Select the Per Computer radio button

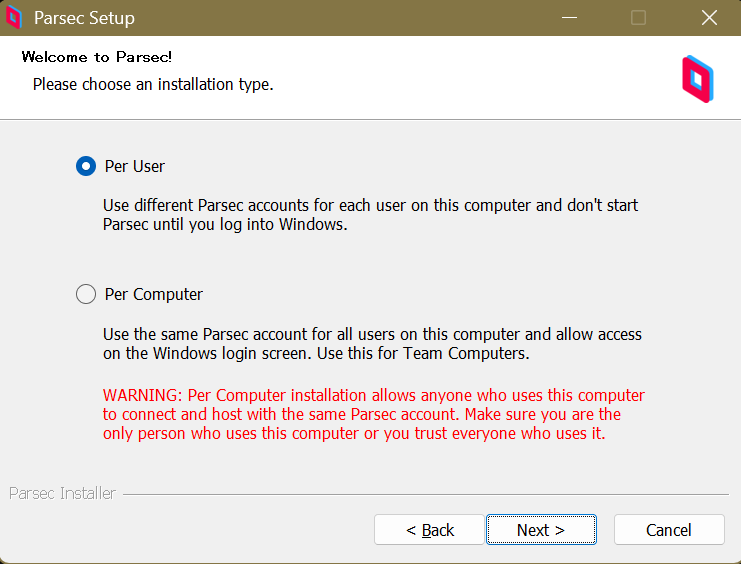tap(86, 294)
